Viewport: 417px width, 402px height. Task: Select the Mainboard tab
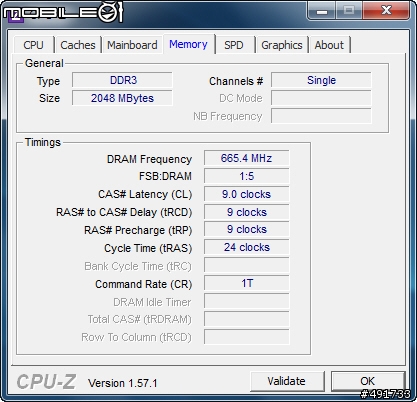(x=132, y=45)
